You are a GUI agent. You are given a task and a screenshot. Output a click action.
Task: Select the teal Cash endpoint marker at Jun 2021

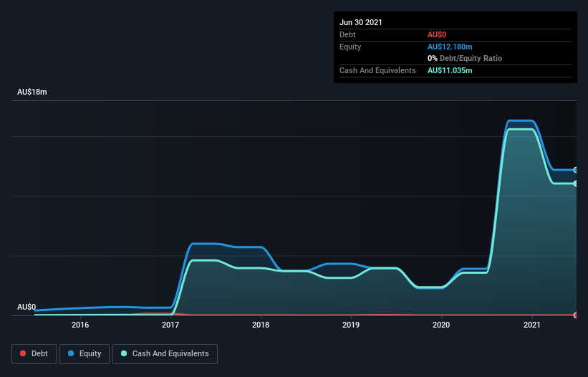click(576, 183)
